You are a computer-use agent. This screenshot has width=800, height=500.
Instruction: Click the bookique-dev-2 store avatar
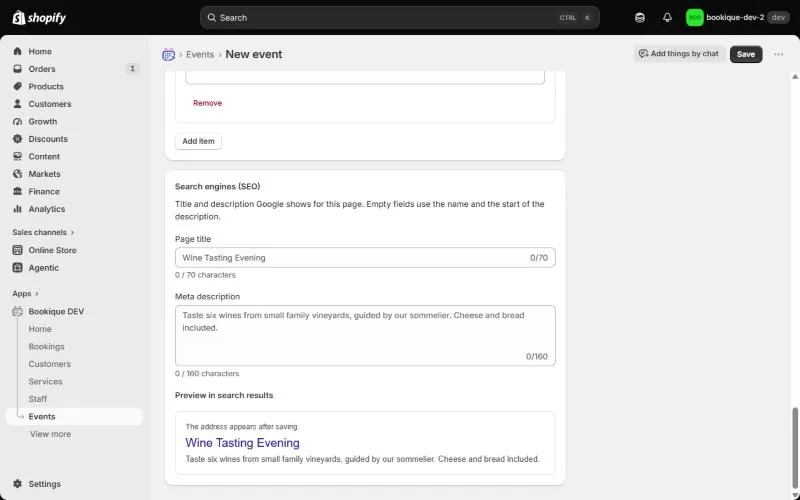[694, 17]
